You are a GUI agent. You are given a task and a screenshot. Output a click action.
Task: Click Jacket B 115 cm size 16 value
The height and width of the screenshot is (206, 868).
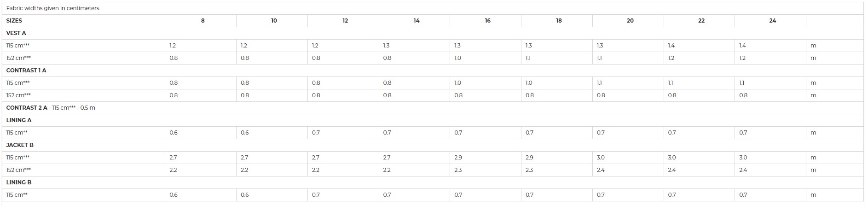coord(458,158)
